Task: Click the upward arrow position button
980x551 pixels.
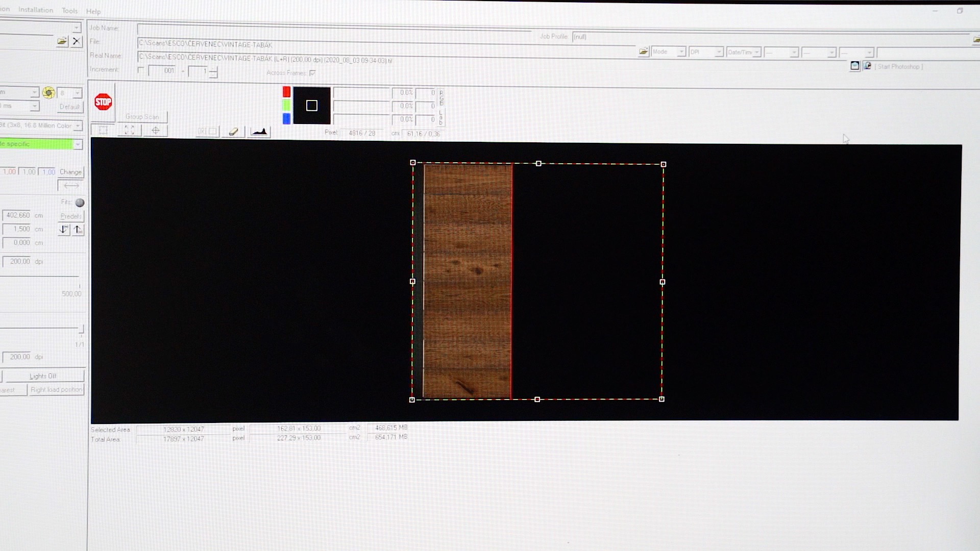Action: (78, 230)
